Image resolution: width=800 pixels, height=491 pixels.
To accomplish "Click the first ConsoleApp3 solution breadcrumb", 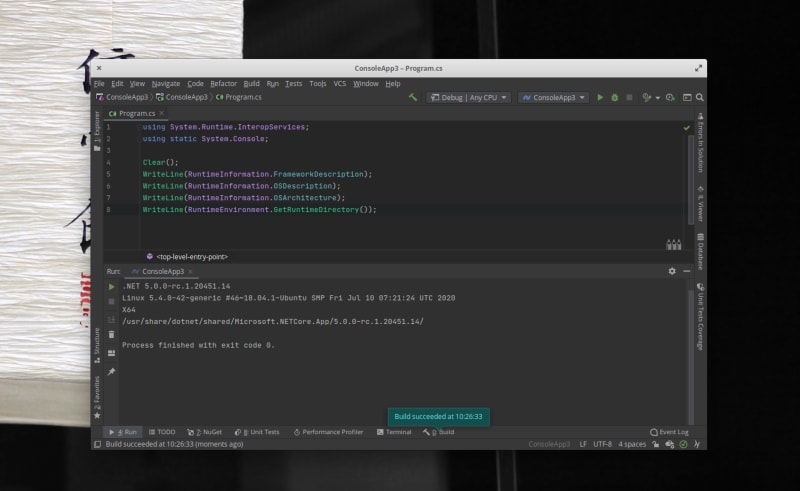I will tap(122, 97).
